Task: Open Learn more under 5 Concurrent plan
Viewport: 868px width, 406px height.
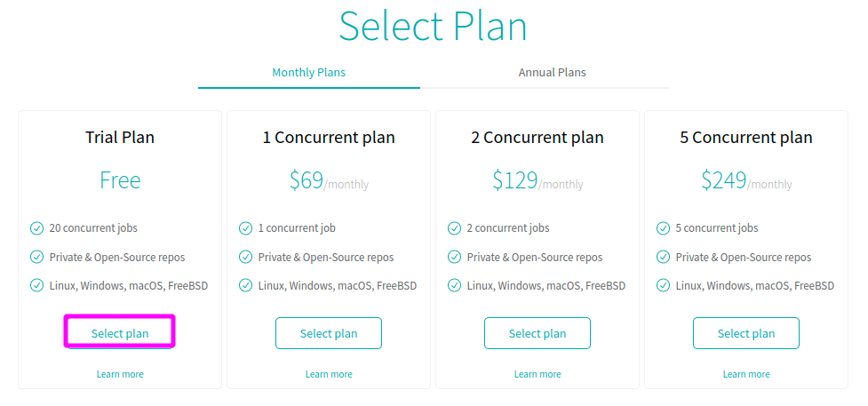Action: pos(746,374)
